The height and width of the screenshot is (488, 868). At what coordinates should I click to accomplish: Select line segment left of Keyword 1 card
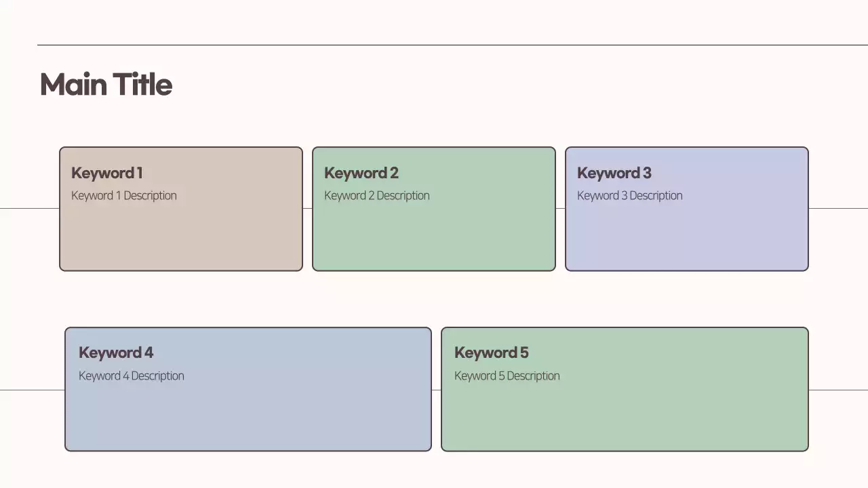coord(29,209)
